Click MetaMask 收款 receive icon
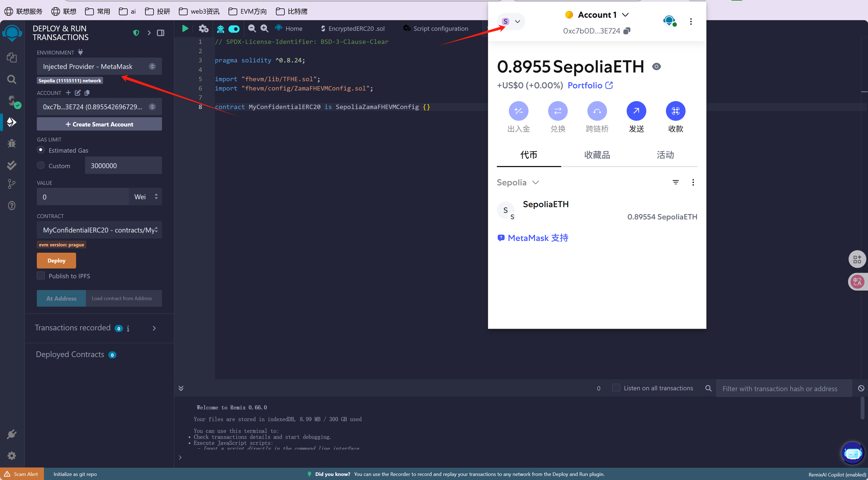Image resolution: width=868 pixels, height=480 pixels. point(675,111)
